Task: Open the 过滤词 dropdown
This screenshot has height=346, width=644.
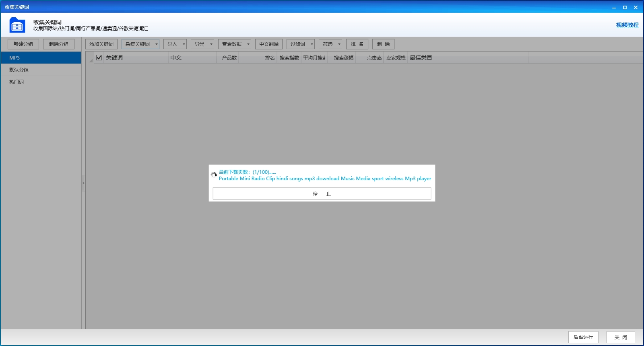Action: click(x=301, y=44)
